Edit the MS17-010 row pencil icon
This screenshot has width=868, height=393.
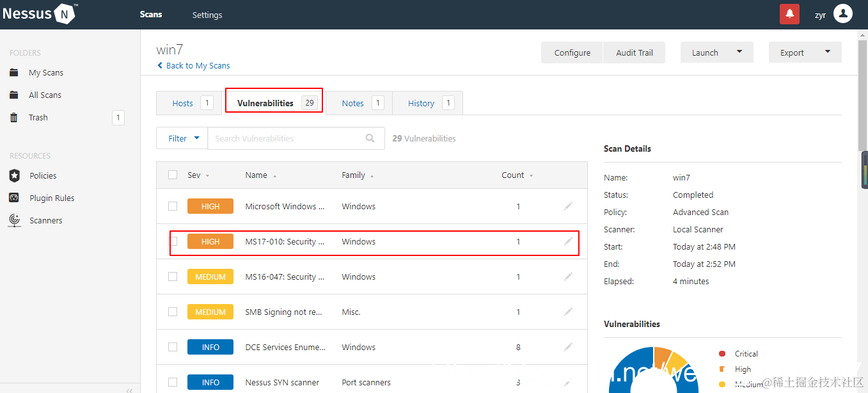point(568,241)
